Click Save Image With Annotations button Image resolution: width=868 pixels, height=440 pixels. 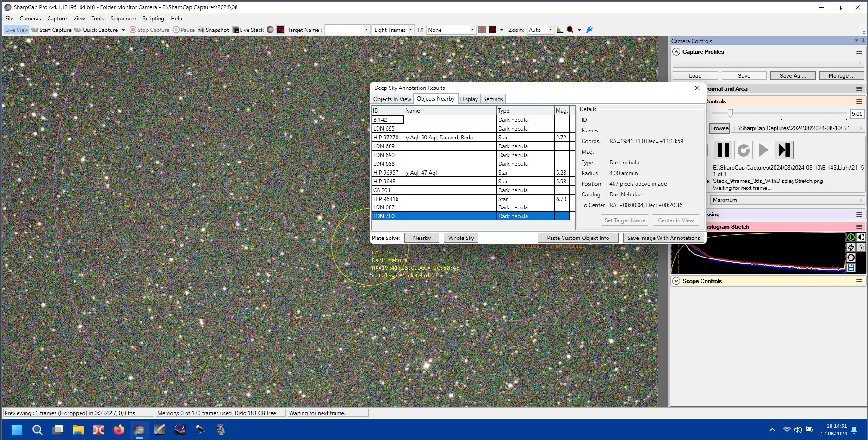(x=663, y=238)
